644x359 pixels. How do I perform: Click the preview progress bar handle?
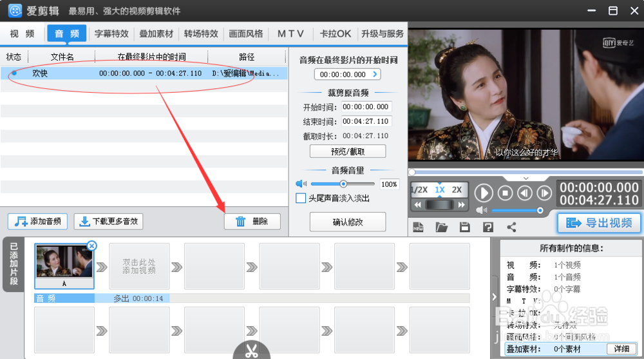[412, 172]
